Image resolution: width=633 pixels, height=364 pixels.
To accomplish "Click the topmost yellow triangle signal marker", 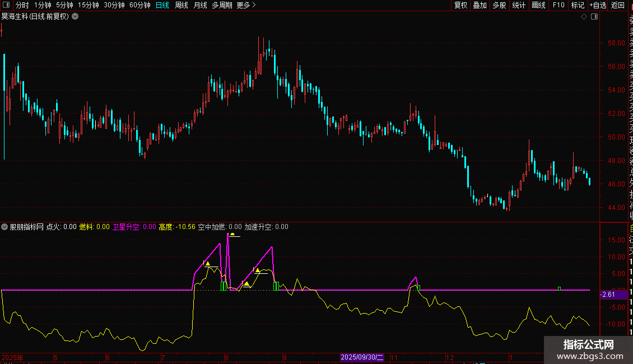I will (x=232, y=234).
